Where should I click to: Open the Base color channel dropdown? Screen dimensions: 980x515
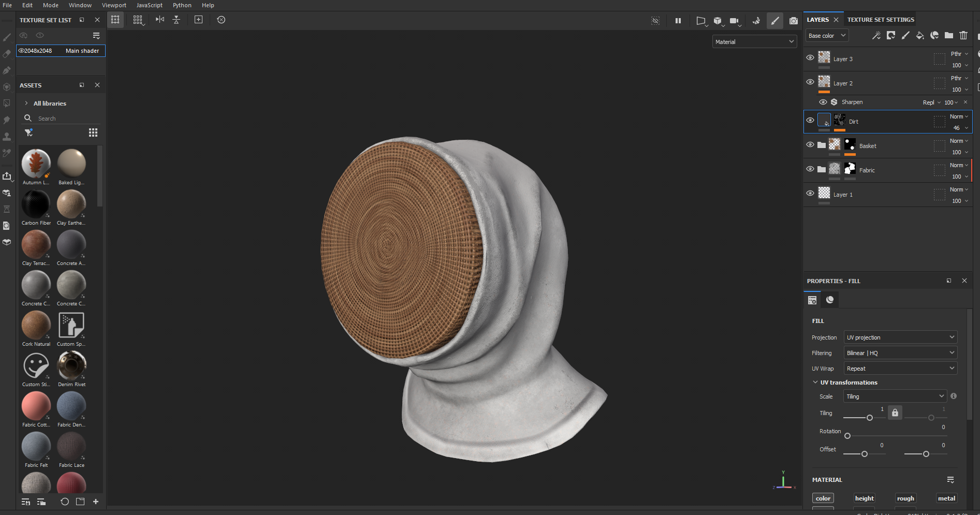point(827,36)
